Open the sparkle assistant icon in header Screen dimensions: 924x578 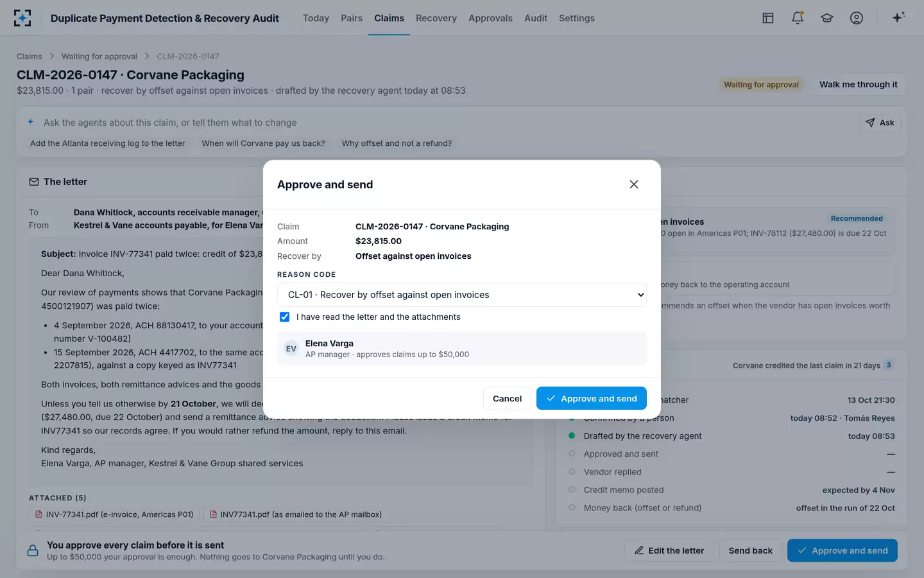[898, 17]
